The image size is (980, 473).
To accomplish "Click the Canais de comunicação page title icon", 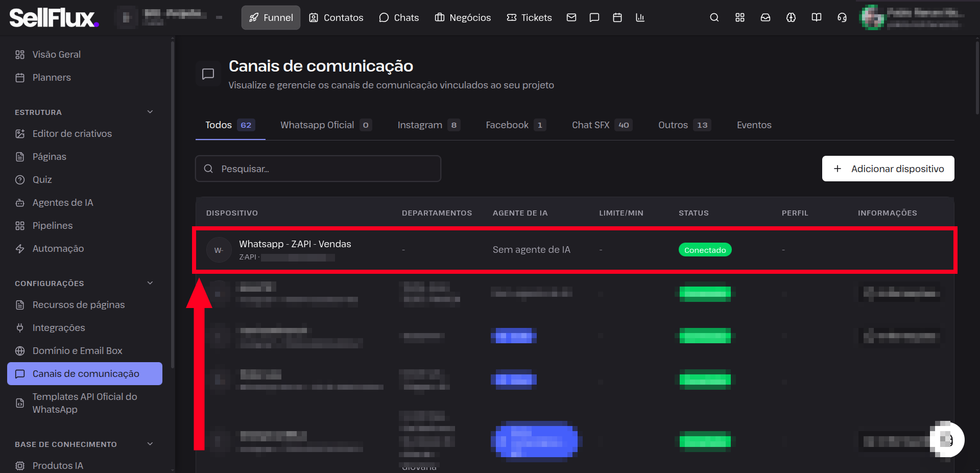I will (208, 74).
